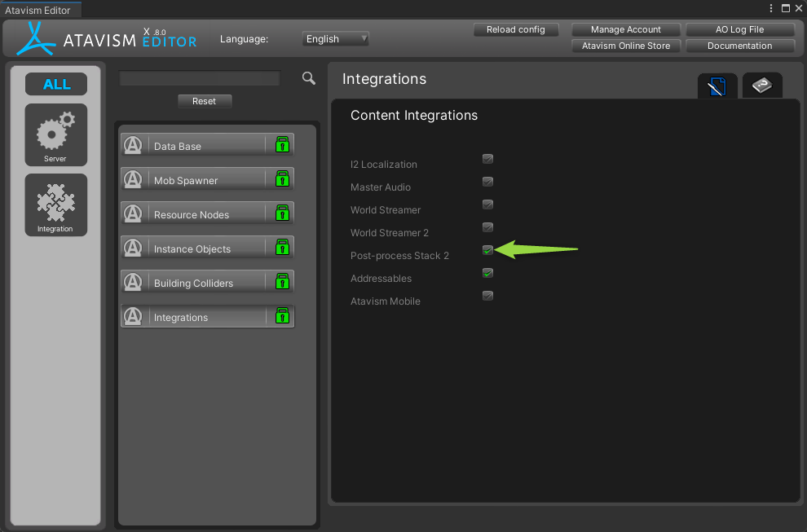Open the Atavism Online Store
The height and width of the screenshot is (532, 807).
point(625,46)
